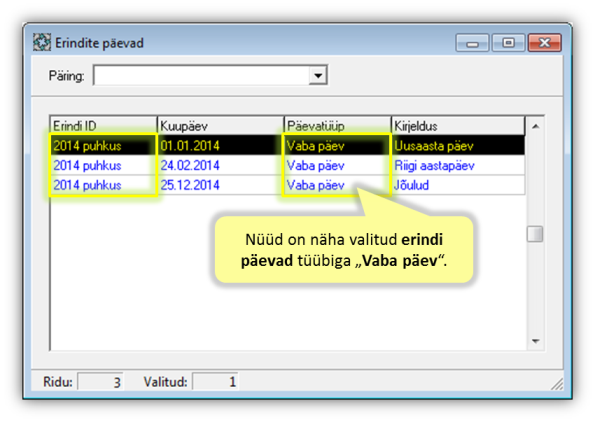The height and width of the screenshot is (422, 595).
Task: Click the scroll down arrow of list
Action: (535, 341)
